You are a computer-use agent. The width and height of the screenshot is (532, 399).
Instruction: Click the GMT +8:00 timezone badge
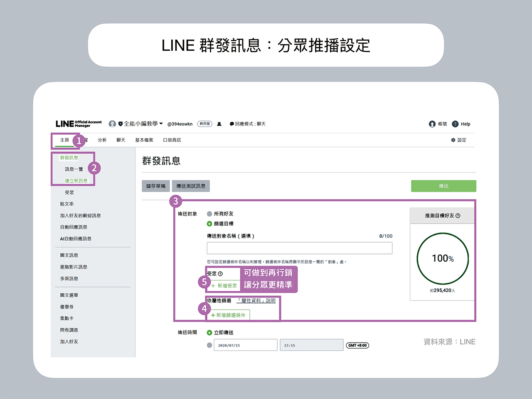pyautogui.click(x=357, y=345)
